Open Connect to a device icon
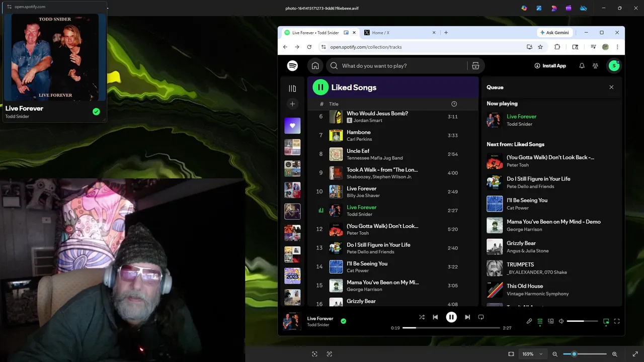Screen dimensions: 644x362 coord(551,321)
